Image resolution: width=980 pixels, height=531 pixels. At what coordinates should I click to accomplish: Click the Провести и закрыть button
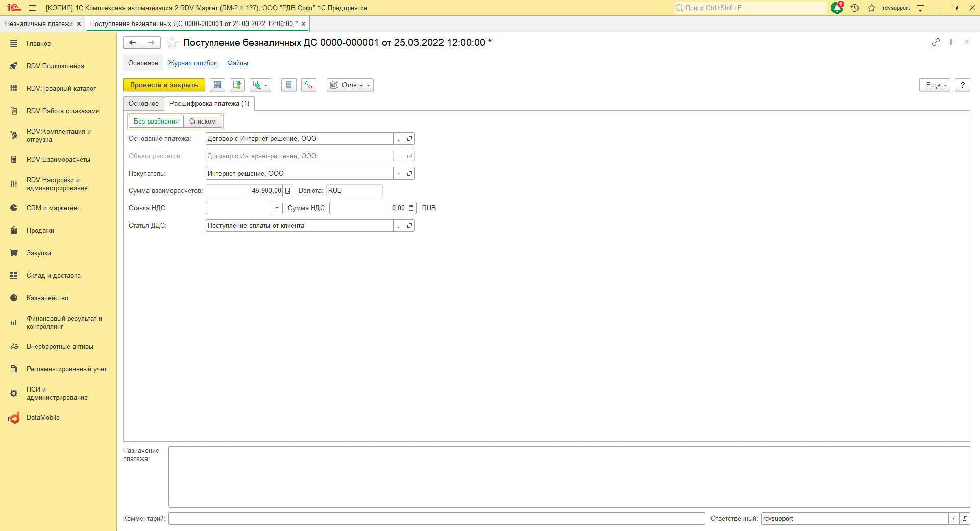(x=164, y=85)
